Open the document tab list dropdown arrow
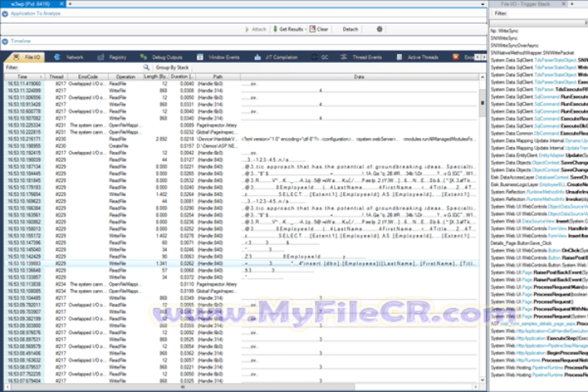The width and height of the screenshot is (588, 392). click(483, 4)
